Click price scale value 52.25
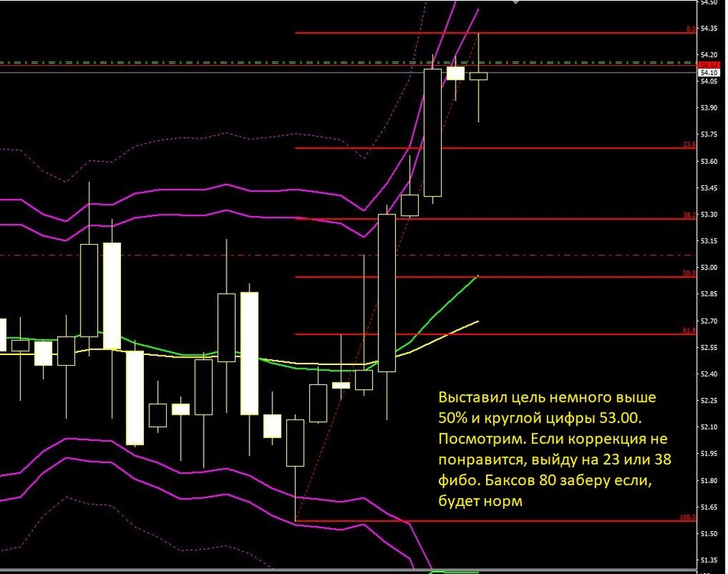Screen dimensions: 728x574 point(709,400)
